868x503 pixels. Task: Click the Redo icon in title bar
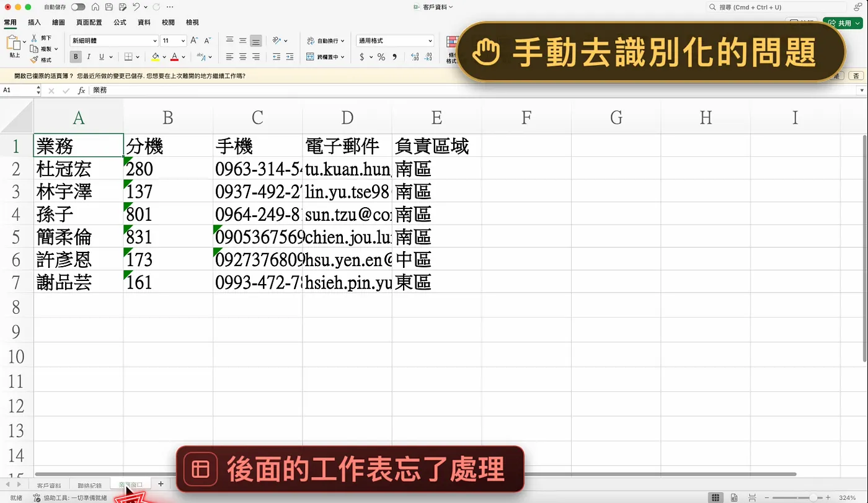pos(156,7)
